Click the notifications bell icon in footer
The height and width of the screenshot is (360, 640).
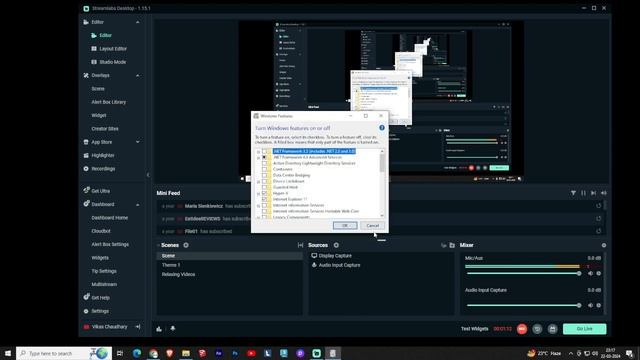tap(173, 329)
